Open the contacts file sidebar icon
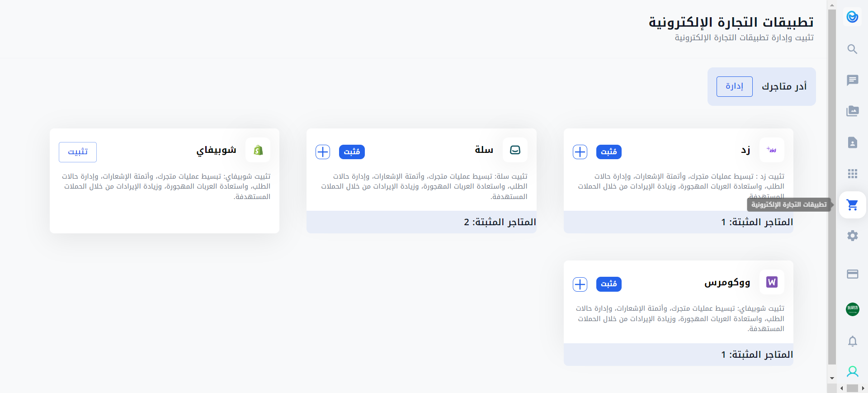 coord(852,142)
